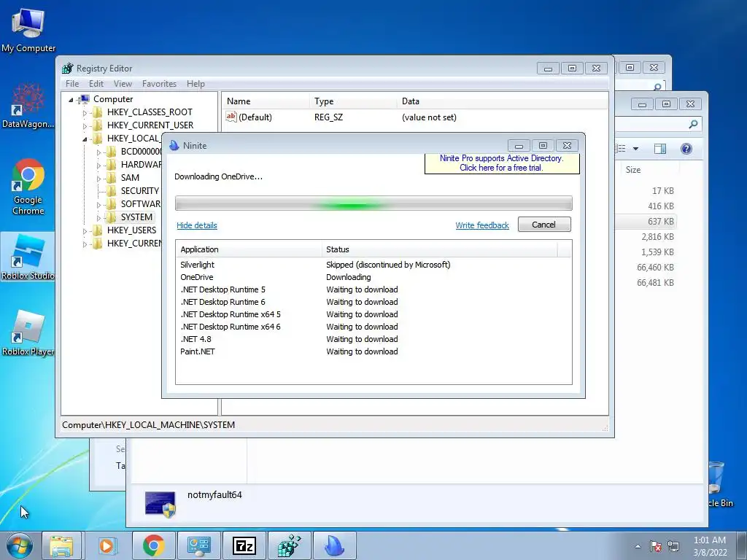Open Roblox Studio desktop shortcut
747x560 pixels.
pos(28,257)
